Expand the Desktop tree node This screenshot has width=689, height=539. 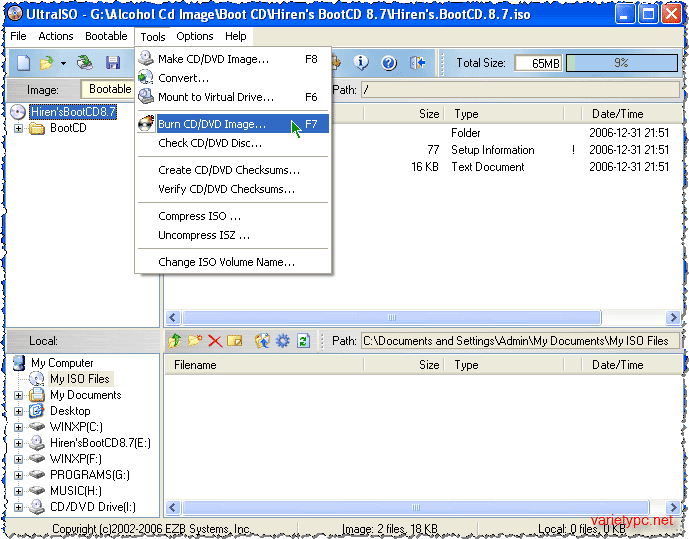[x=18, y=411]
